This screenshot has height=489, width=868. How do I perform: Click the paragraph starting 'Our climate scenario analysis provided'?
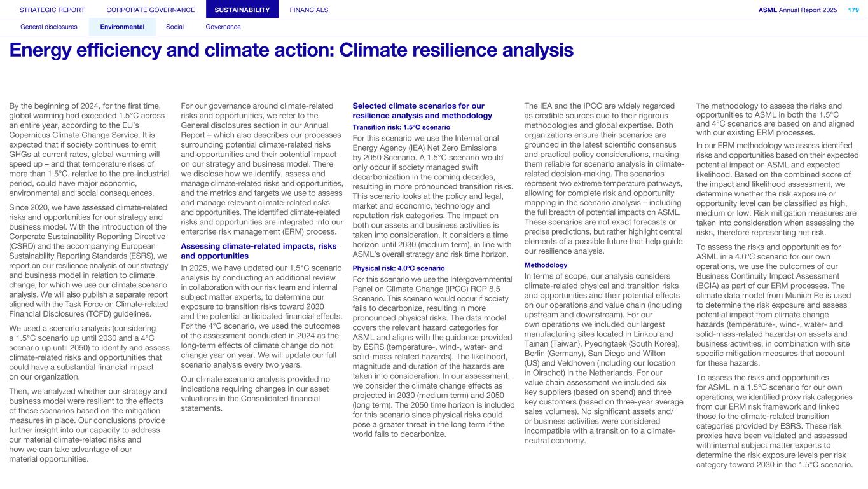pyautogui.click(x=261, y=394)
